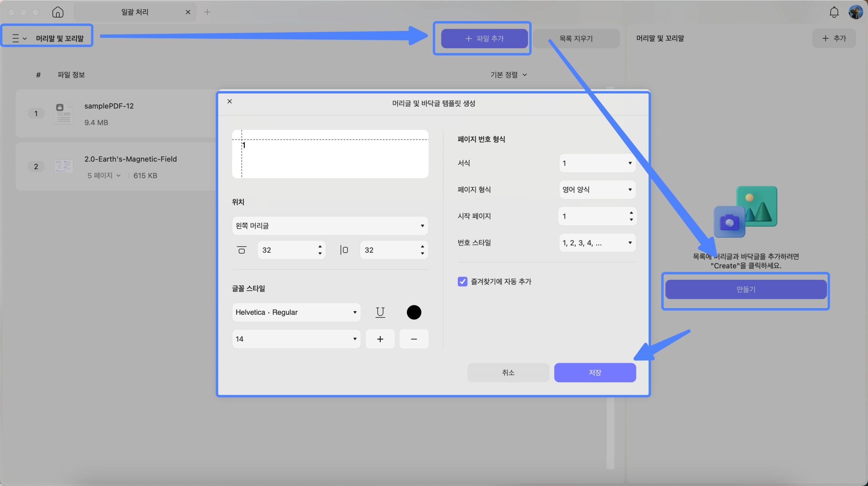Expand the 5 페이지 page range chevron
Image resolution: width=868 pixels, height=486 pixels.
pyautogui.click(x=118, y=175)
